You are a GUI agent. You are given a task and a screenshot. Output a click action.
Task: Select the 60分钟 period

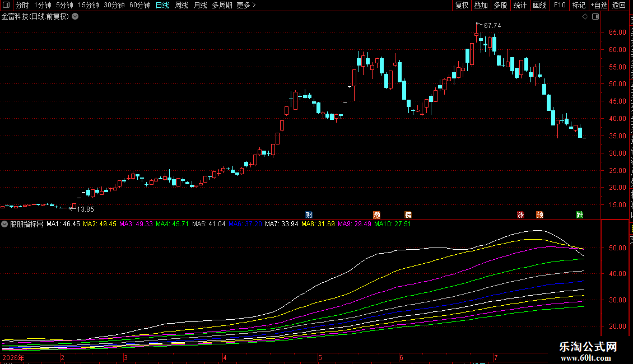click(x=139, y=5)
